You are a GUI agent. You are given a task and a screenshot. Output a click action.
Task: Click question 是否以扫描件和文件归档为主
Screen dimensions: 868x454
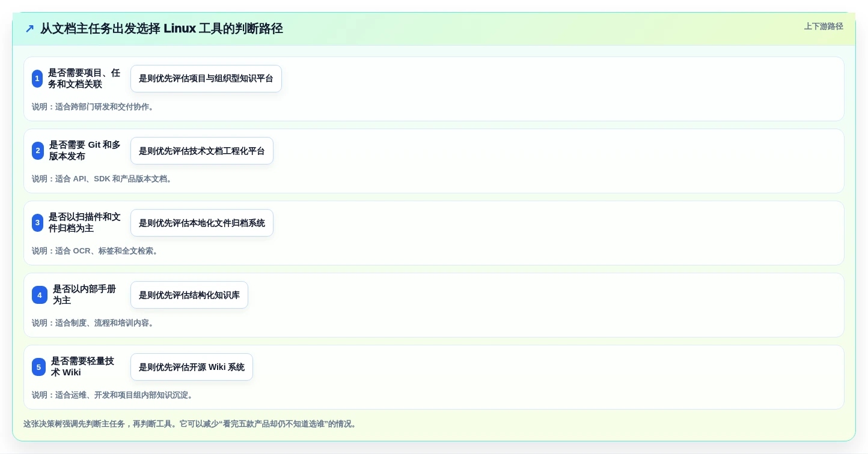point(84,223)
